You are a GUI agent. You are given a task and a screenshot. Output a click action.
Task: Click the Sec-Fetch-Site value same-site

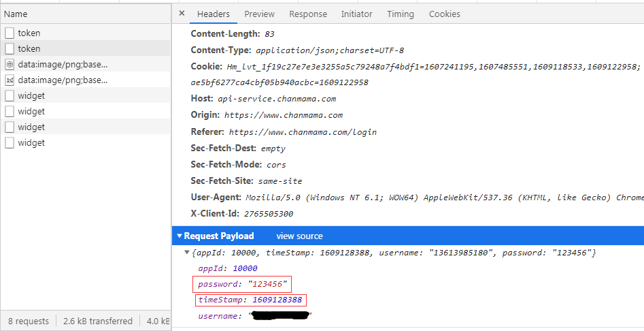(x=280, y=181)
